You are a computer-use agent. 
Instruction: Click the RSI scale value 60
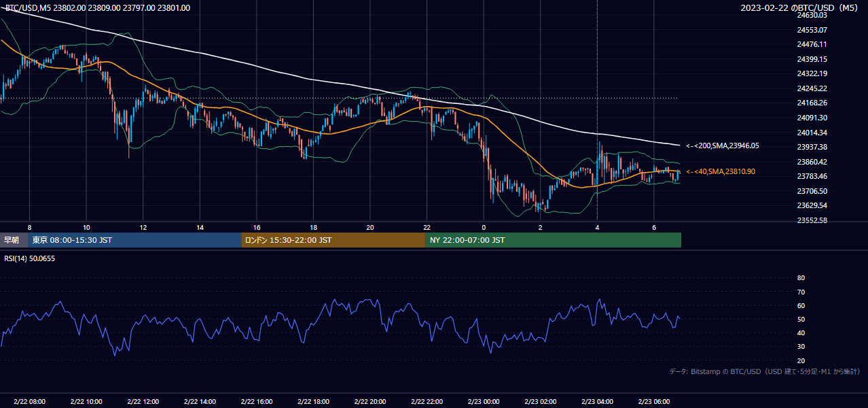801,305
